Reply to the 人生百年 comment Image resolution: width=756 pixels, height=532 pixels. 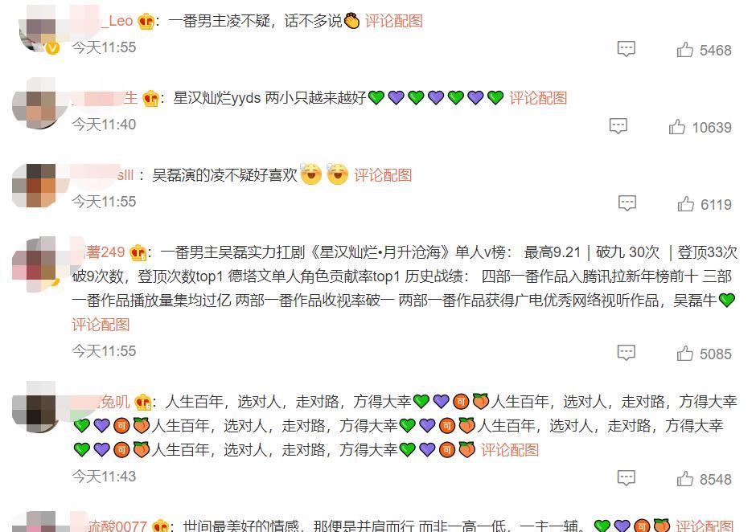[627, 477]
